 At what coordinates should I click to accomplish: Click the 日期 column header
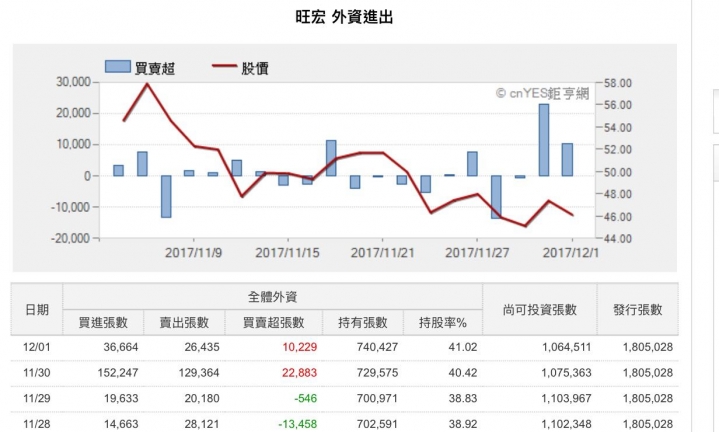coord(37,310)
